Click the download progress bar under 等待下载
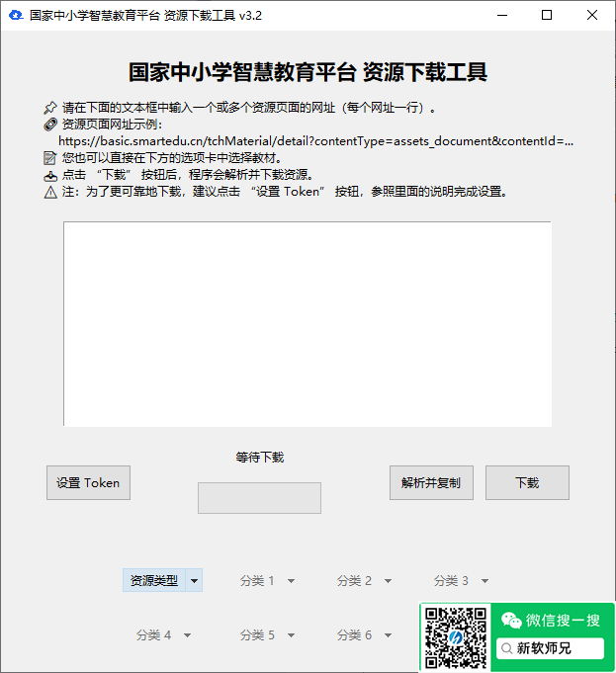This screenshot has height=673, width=616. click(259, 498)
